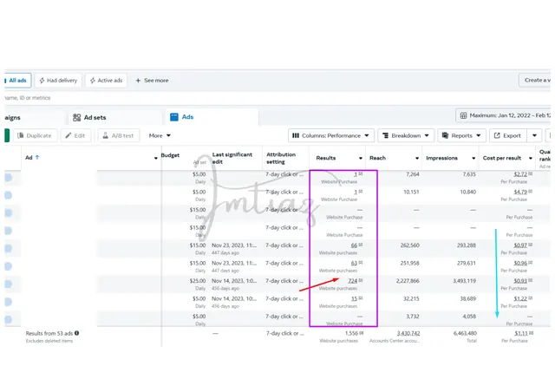
Task: Click the 251,958 reach cell
Action: click(x=410, y=263)
